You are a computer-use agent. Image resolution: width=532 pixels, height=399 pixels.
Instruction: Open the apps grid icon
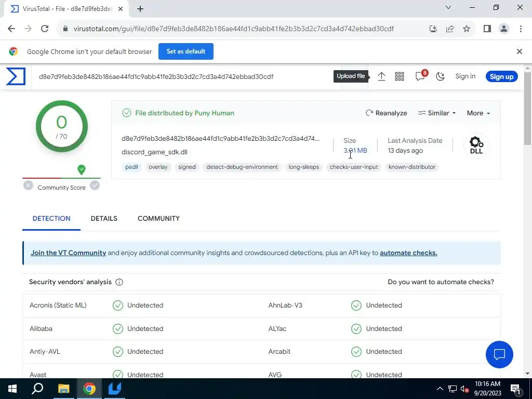click(400, 77)
